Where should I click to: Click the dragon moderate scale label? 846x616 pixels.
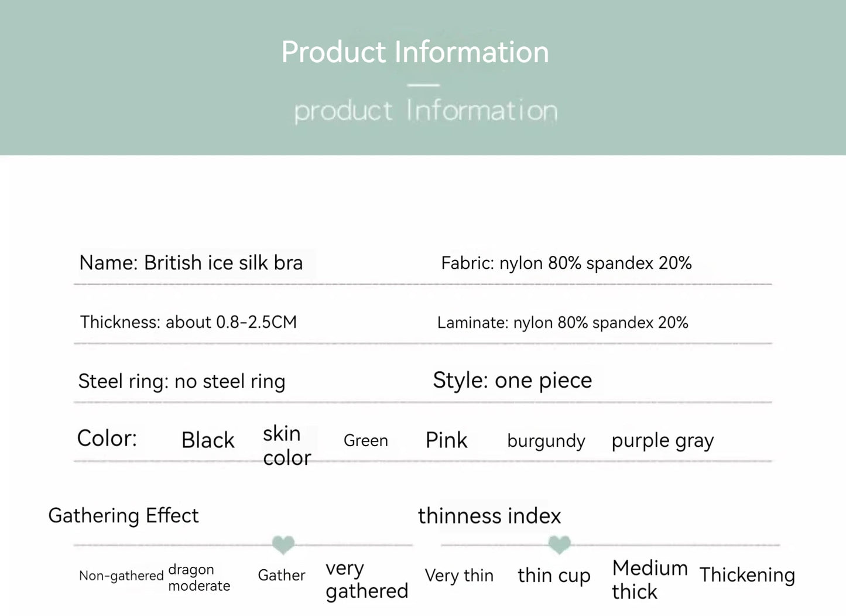[x=198, y=577]
